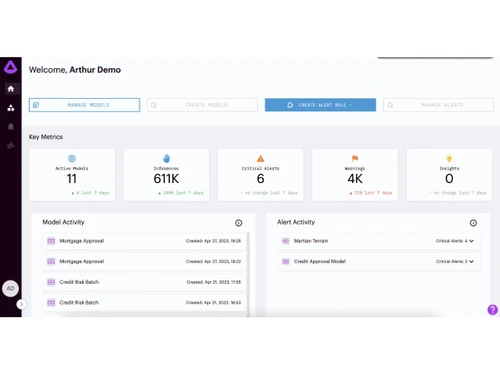Viewport: 500px width, 375px height.
Task: Expand Martian Terrain critical alerts chevron
Action: tap(471, 241)
